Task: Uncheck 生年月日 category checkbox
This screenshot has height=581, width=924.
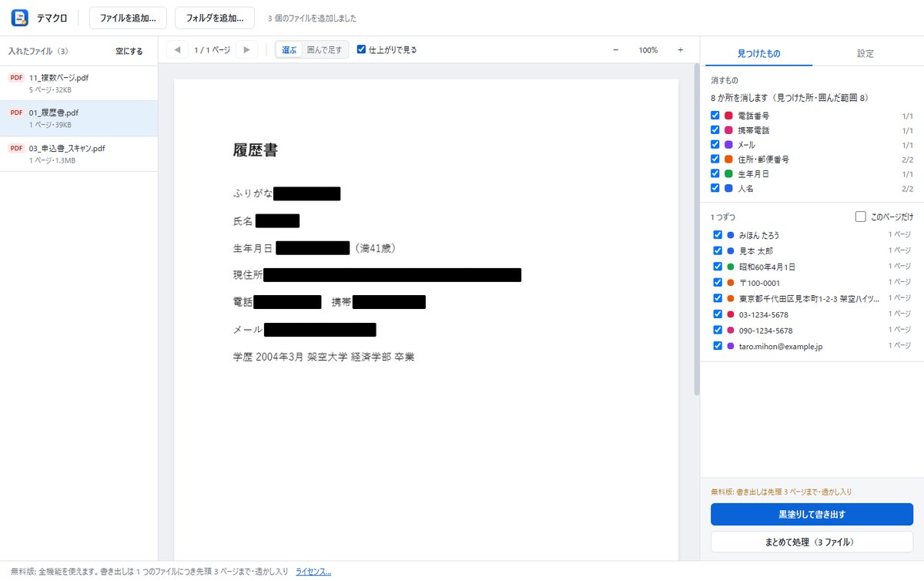Action: [715, 173]
